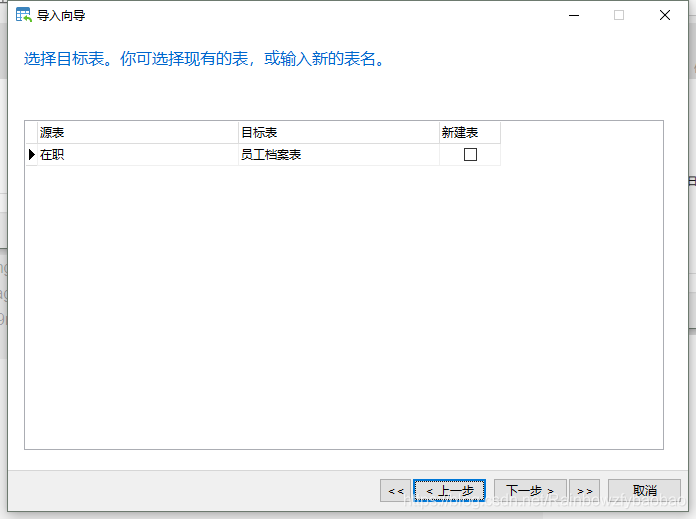
Task: Cancel the wizard with 取消 button
Action: (644, 491)
